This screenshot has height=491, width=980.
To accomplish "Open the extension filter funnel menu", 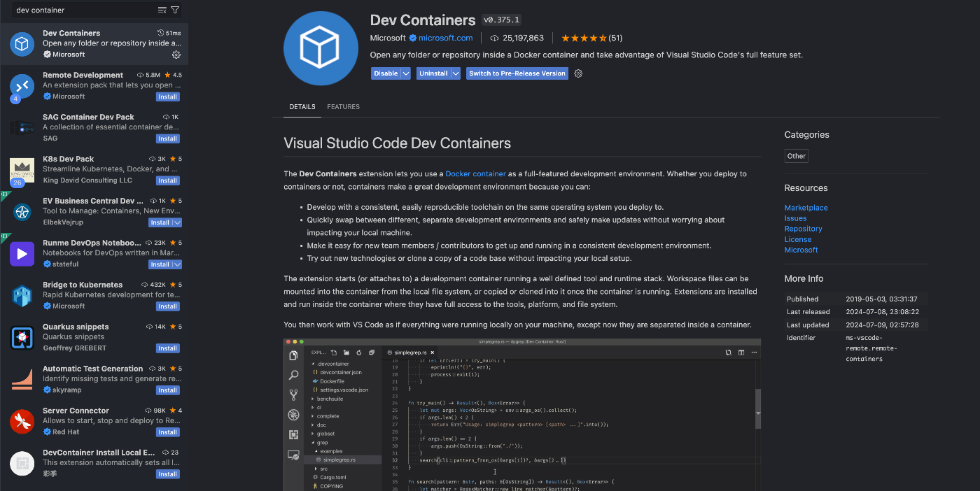I will tap(175, 10).
